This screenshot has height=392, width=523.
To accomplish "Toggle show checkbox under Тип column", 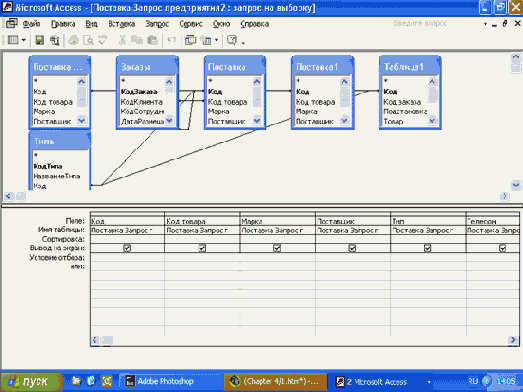I will click(428, 248).
